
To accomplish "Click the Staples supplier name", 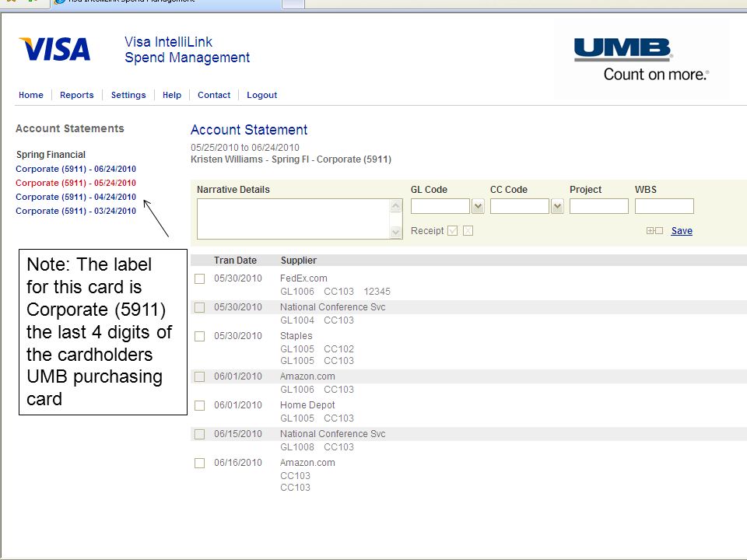I will [x=296, y=336].
